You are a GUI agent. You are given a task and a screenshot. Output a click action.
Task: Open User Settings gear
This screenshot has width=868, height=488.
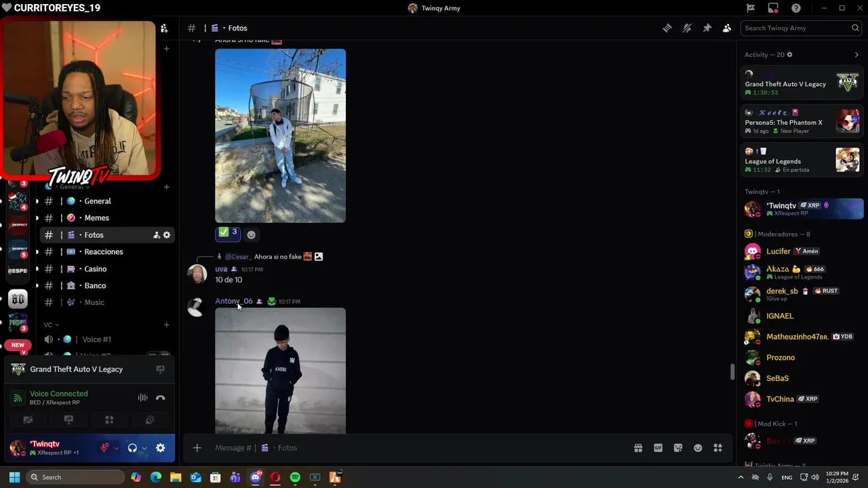(161, 448)
